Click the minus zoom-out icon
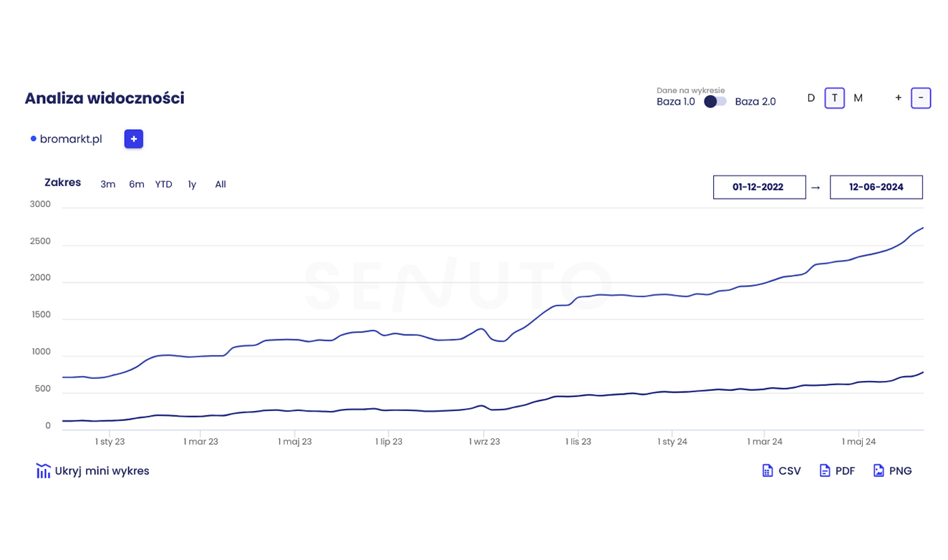The image size is (948, 560). tap(921, 98)
